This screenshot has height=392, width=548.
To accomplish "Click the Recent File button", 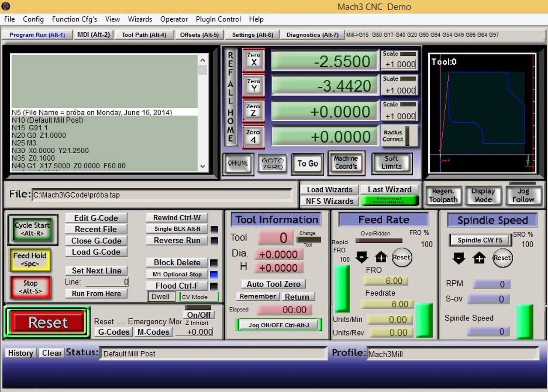I will 96,229.
